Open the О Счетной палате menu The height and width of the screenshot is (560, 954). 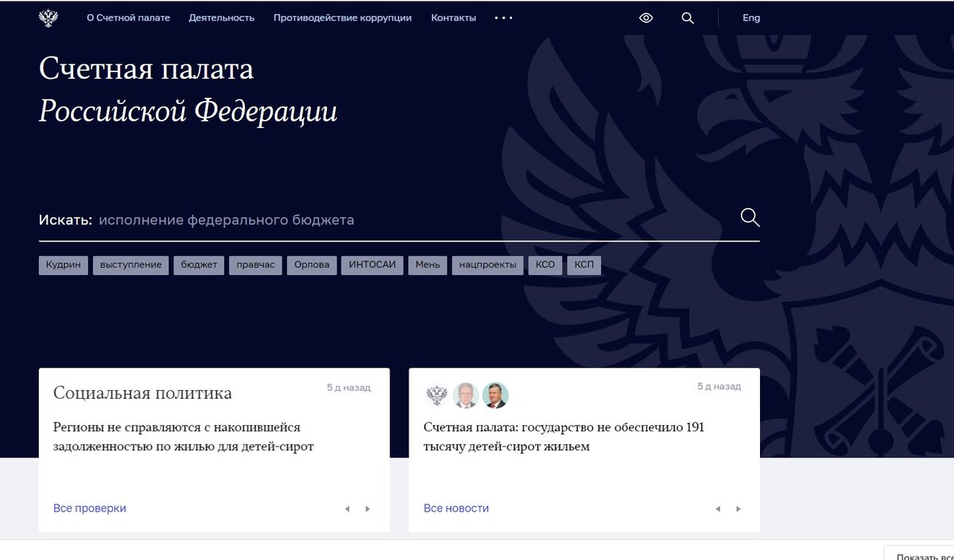pyautogui.click(x=128, y=17)
